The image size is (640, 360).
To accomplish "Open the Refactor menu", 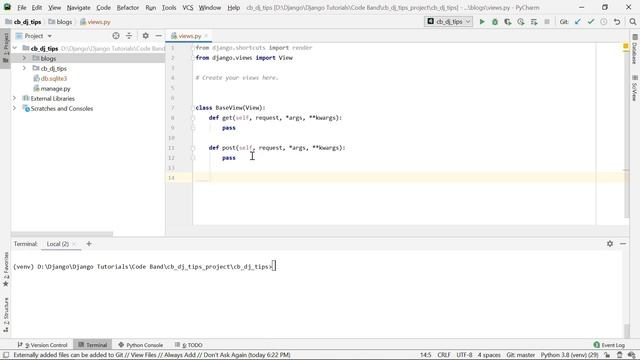I will [x=127, y=7].
